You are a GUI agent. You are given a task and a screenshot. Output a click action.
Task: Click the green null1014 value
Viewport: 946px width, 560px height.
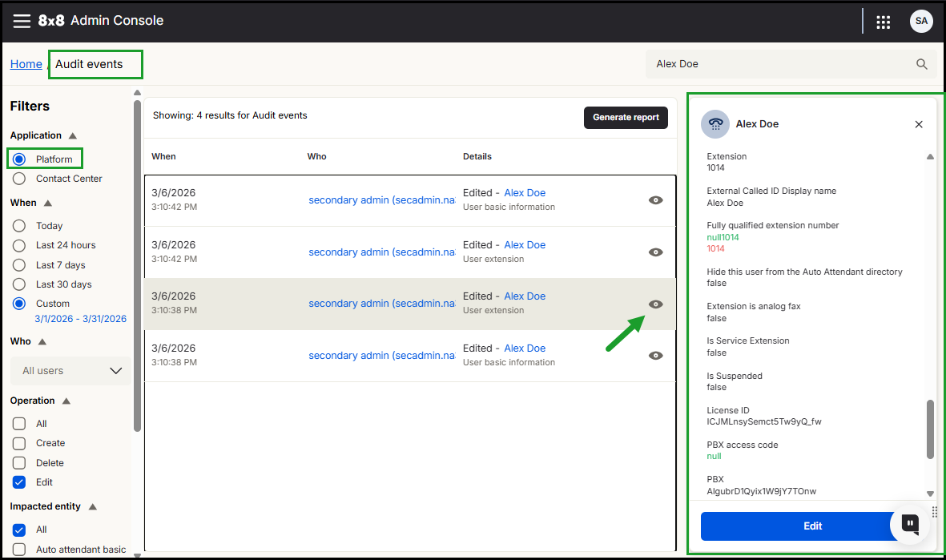(x=723, y=237)
